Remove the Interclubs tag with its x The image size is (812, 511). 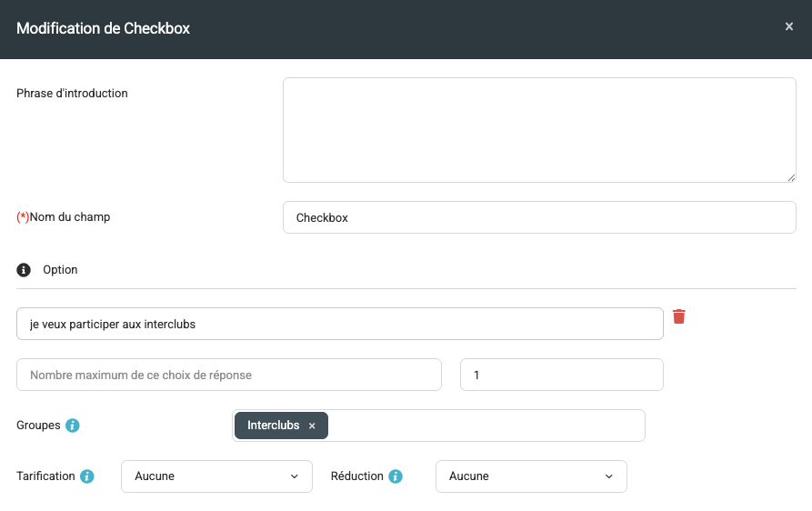(x=312, y=426)
